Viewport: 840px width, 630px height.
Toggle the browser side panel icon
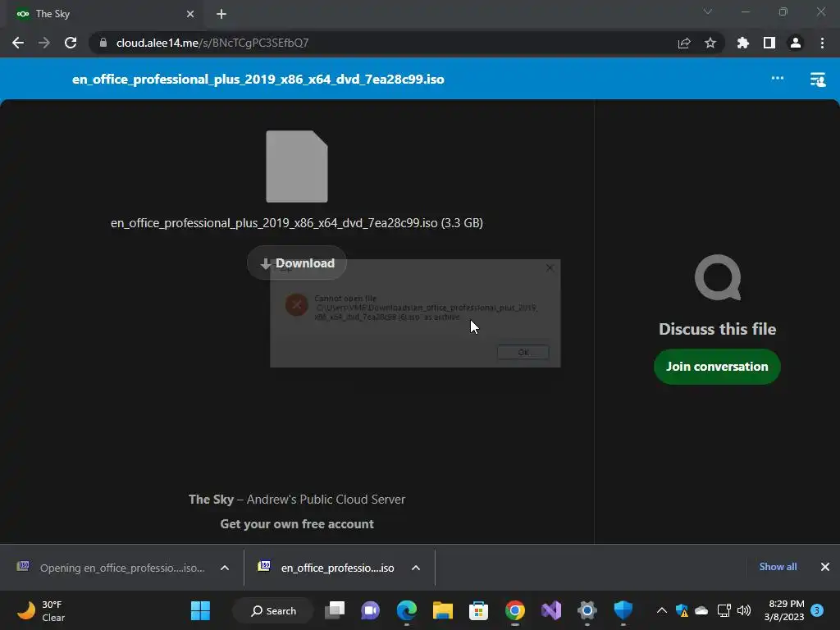pyautogui.click(x=769, y=43)
